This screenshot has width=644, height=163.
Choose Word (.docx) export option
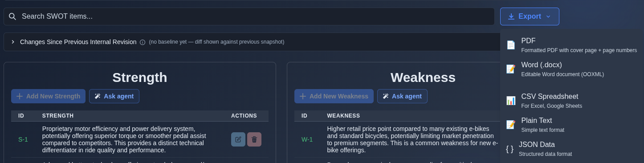[x=572, y=69]
